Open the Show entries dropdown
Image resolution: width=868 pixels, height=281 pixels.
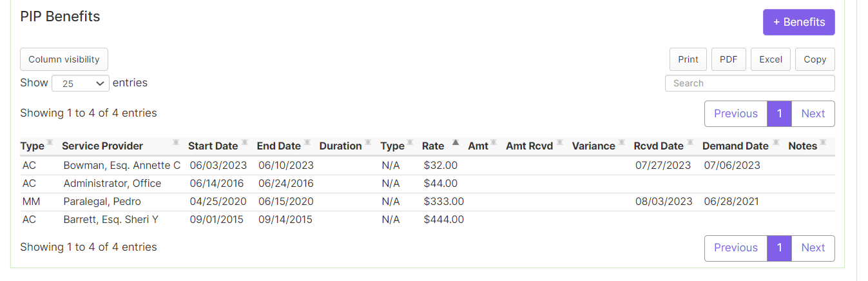coord(81,83)
